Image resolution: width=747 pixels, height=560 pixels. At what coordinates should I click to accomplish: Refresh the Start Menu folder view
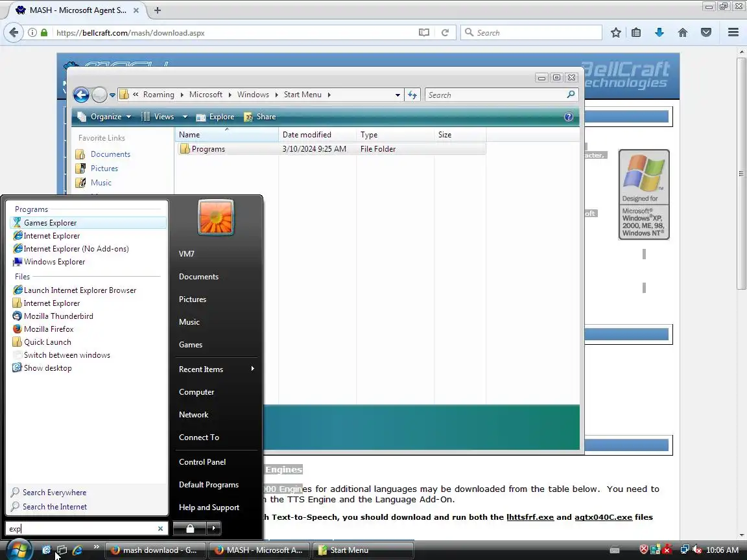coord(412,95)
